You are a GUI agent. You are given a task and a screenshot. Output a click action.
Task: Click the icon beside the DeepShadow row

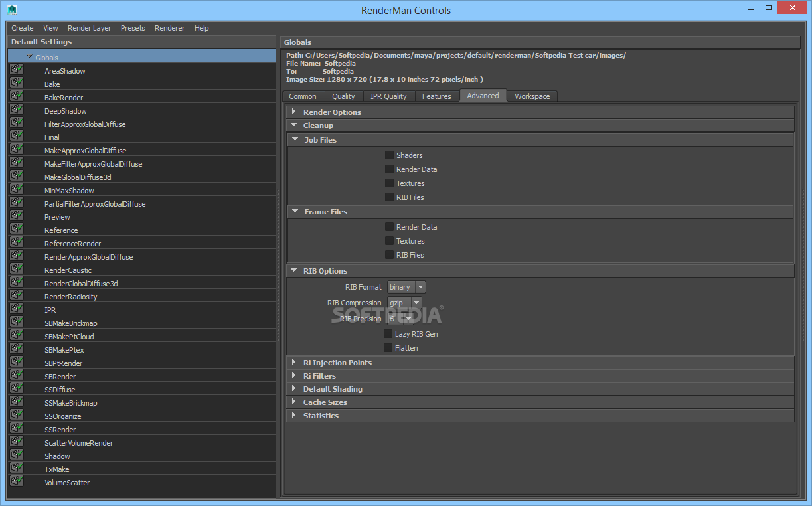[17, 110]
